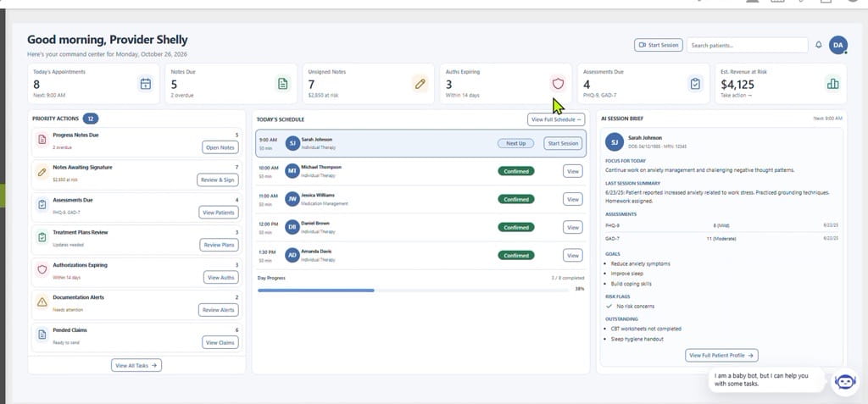Viewport: 868px width, 404px height.
Task: Open the DA user avatar menu
Action: tap(837, 46)
